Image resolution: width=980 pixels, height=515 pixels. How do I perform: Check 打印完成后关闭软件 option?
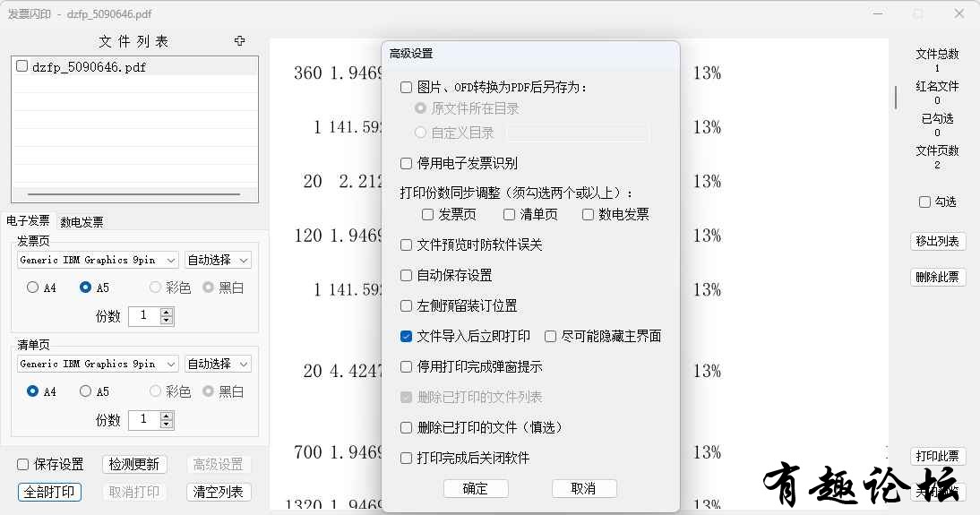[407, 459]
